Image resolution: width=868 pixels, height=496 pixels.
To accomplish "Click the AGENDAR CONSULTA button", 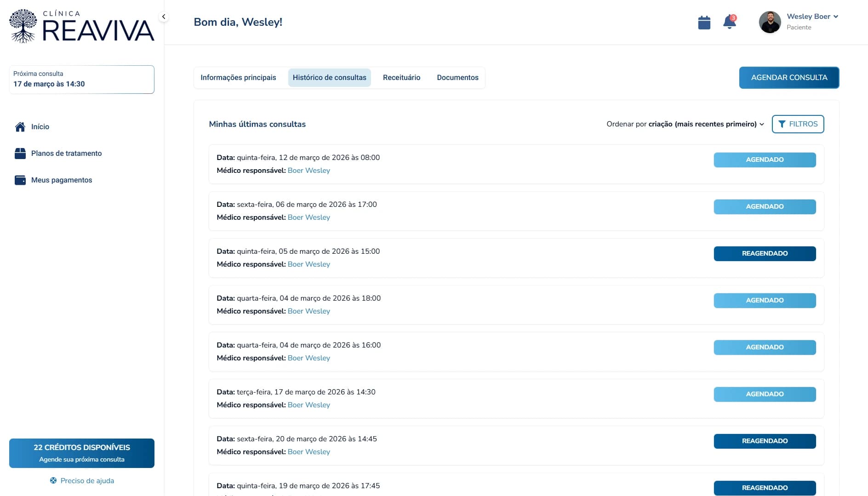I will pos(789,78).
